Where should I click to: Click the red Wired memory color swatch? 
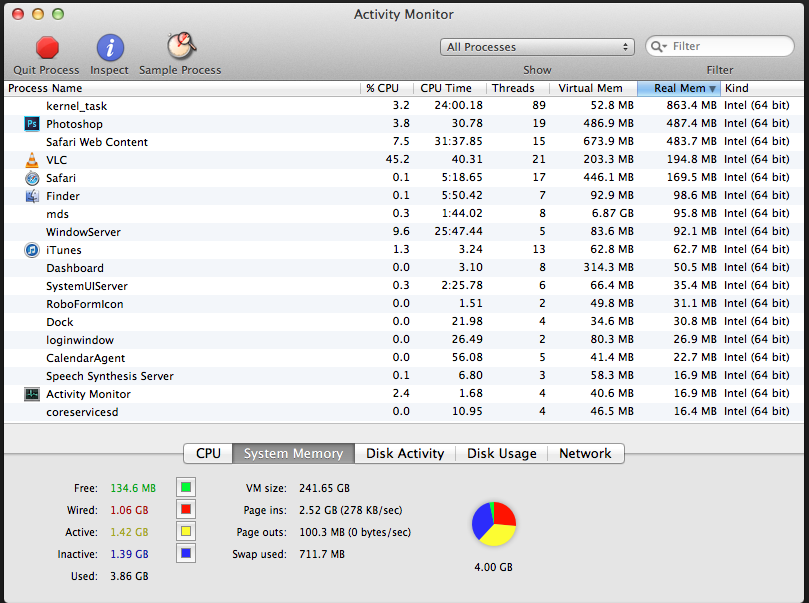tap(186, 510)
